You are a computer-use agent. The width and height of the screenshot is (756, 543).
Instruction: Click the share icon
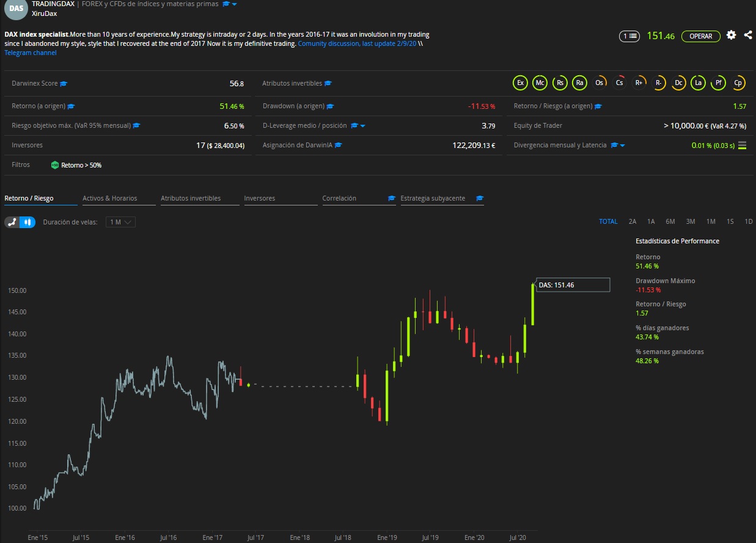click(x=748, y=35)
